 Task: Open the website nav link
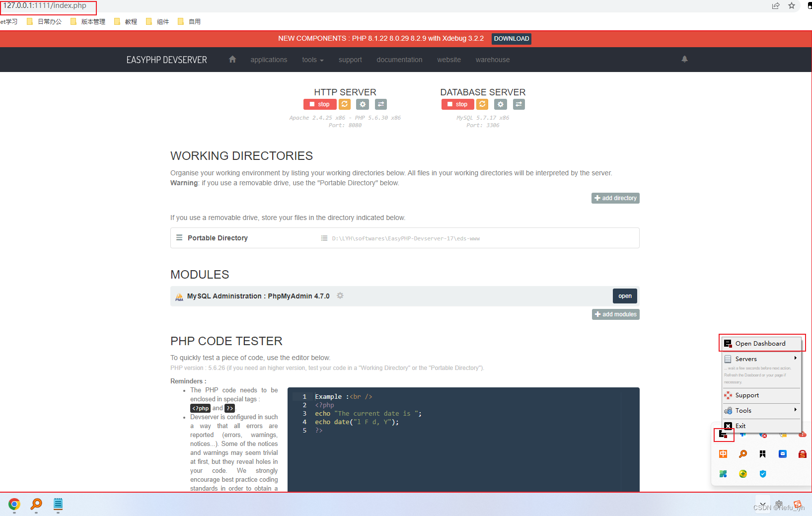(449, 60)
